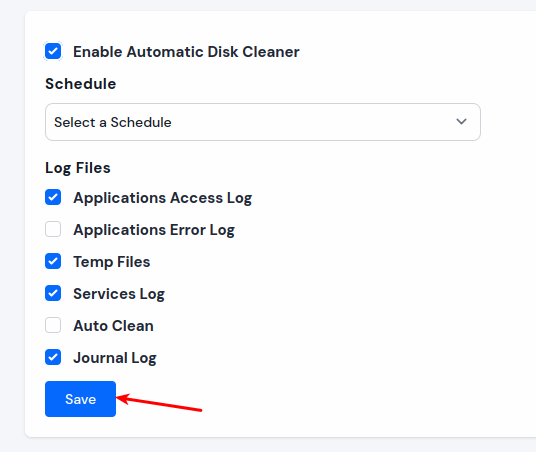Untick the Temp Files checkbox

point(53,261)
